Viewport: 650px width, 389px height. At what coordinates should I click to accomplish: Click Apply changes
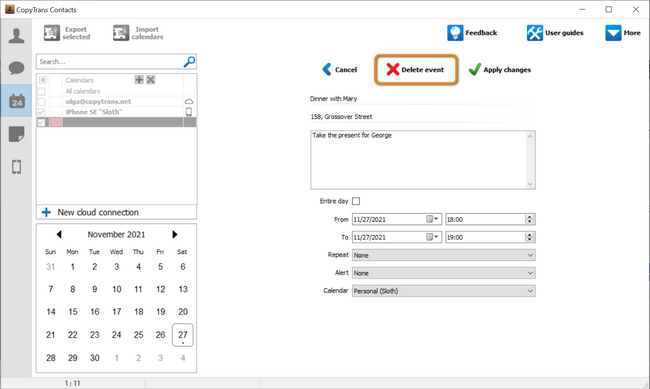click(x=500, y=70)
